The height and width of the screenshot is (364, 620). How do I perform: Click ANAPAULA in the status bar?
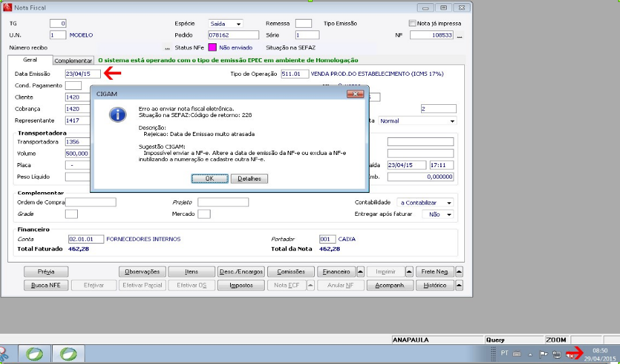(411, 340)
